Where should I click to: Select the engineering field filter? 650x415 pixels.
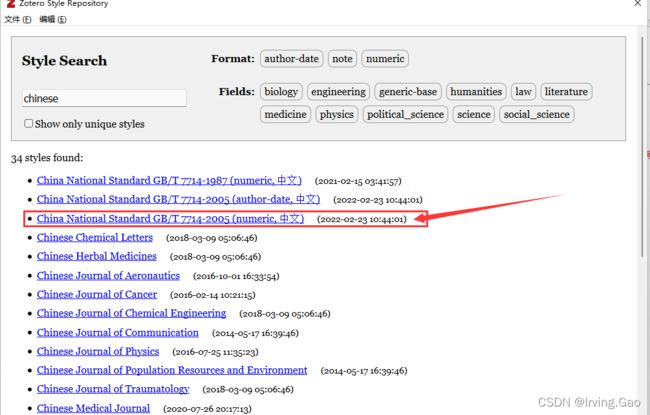point(338,91)
